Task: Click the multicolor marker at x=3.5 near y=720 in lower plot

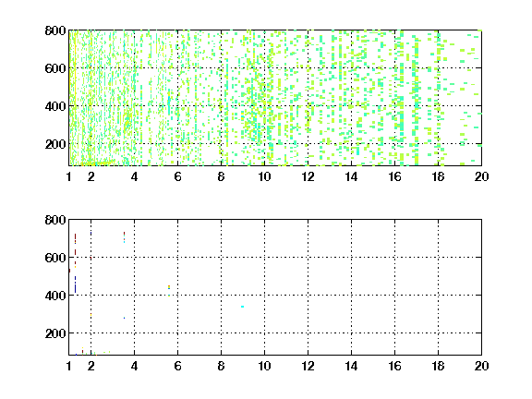Action: coord(124,237)
